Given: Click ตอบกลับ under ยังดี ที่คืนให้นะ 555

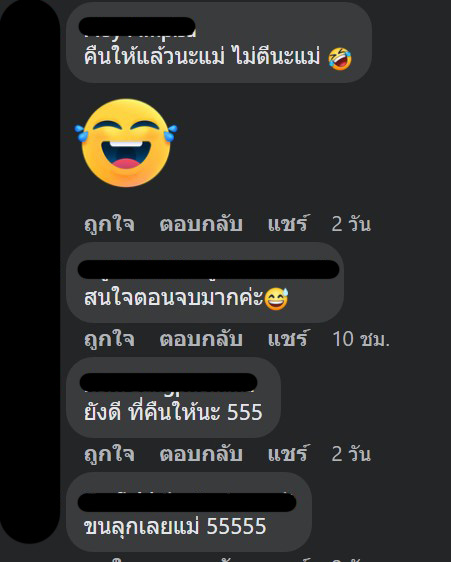Looking at the screenshot, I should 201,454.
